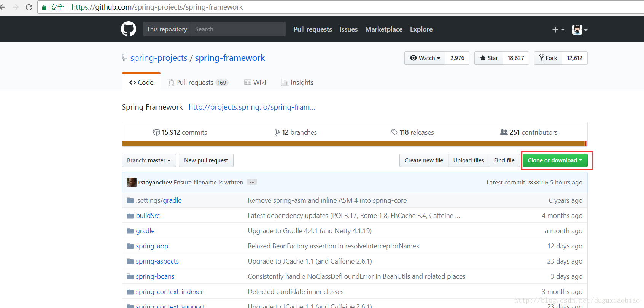Open the spring-aop folder link
The image size is (644, 308).
coord(152,246)
